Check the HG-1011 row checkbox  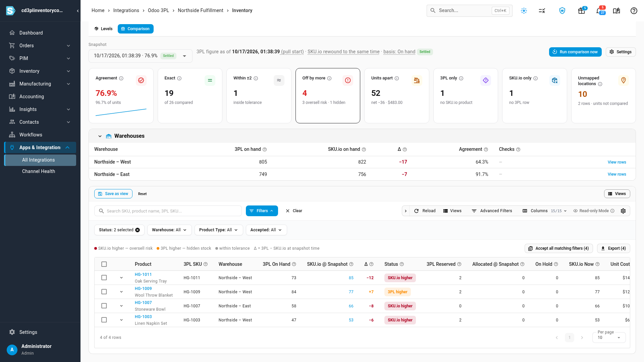click(x=104, y=278)
